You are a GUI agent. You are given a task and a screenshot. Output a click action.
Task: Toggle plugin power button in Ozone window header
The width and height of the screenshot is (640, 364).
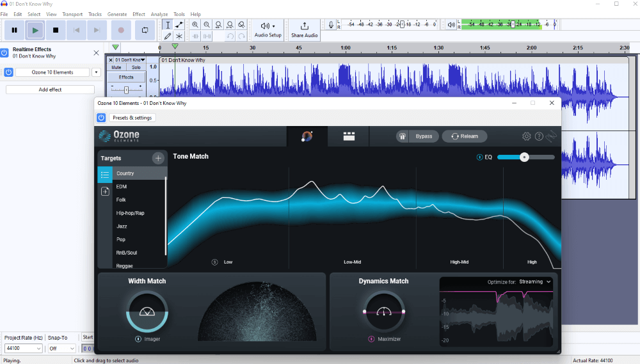click(x=101, y=118)
